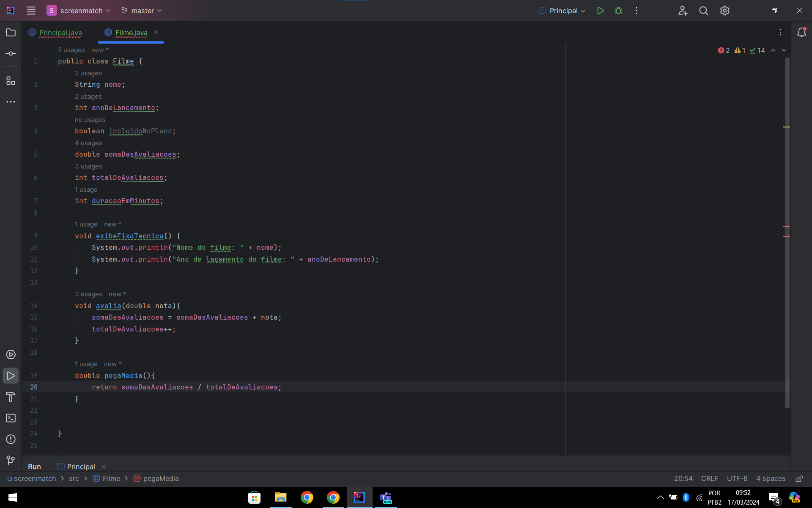The width and height of the screenshot is (812, 508).
Task: Toggle the Run tool window
Action: (x=11, y=376)
